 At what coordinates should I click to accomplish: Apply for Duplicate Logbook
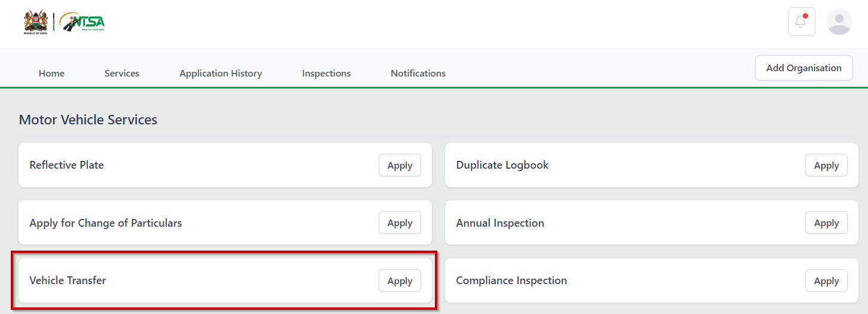(x=826, y=166)
